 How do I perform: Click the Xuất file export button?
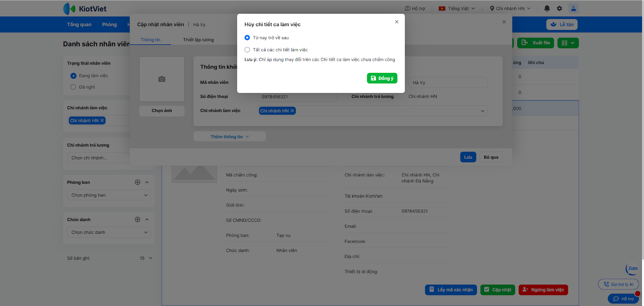(536, 43)
